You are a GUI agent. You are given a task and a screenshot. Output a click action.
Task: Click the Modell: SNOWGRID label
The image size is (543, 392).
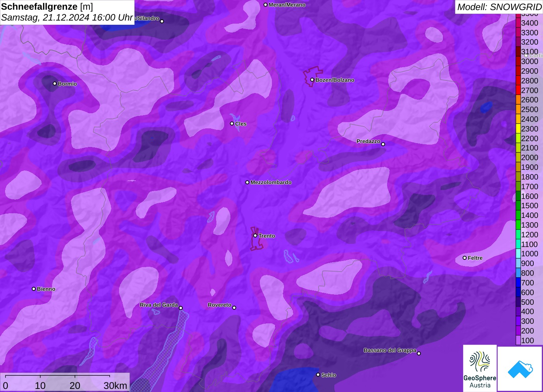[499, 7]
